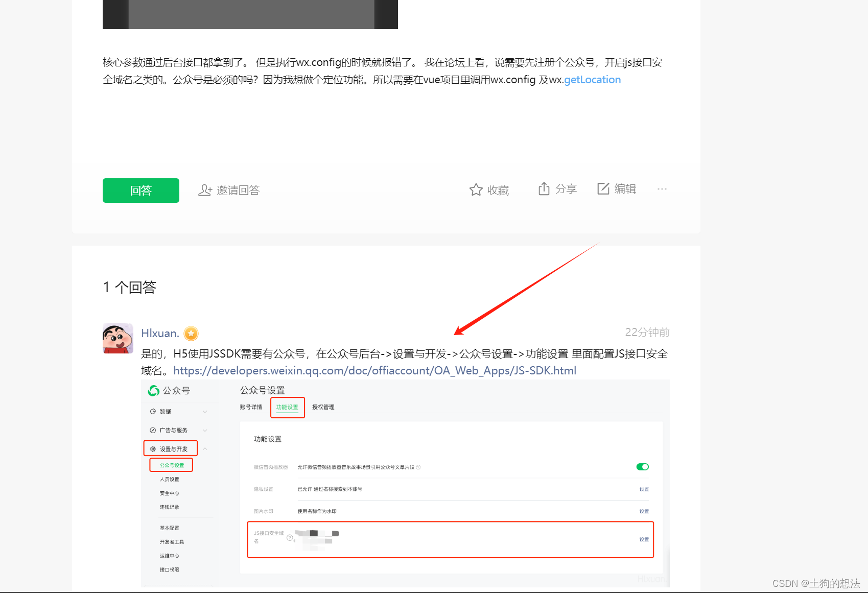Select 开发者工具 in the sidebar

tap(172, 541)
